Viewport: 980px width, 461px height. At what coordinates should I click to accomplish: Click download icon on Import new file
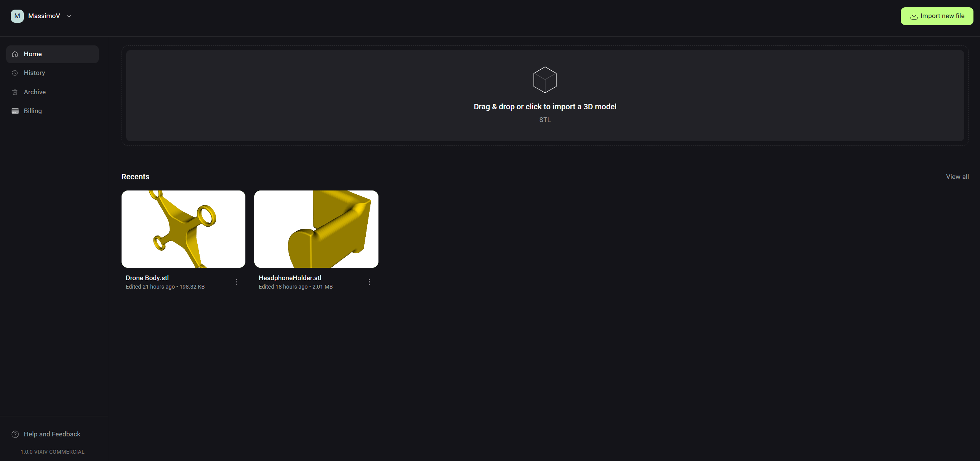tap(914, 16)
